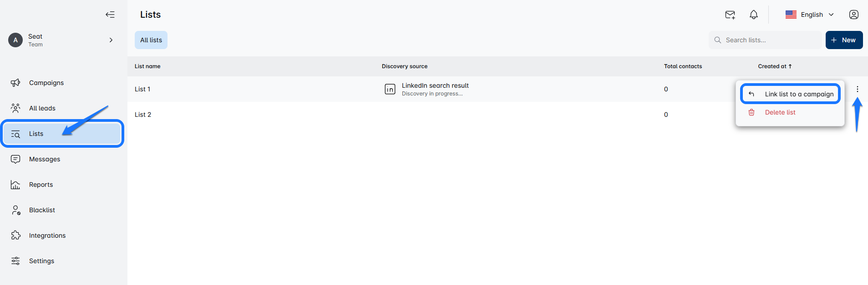This screenshot has height=285, width=868.
Task: Select Link list to a campaign
Action: point(799,94)
